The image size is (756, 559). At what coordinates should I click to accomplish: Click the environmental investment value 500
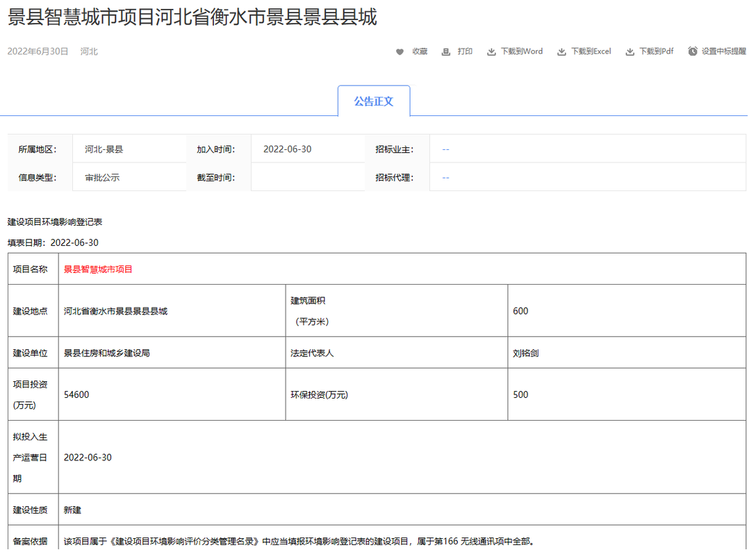pyautogui.click(x=520, y=394)
